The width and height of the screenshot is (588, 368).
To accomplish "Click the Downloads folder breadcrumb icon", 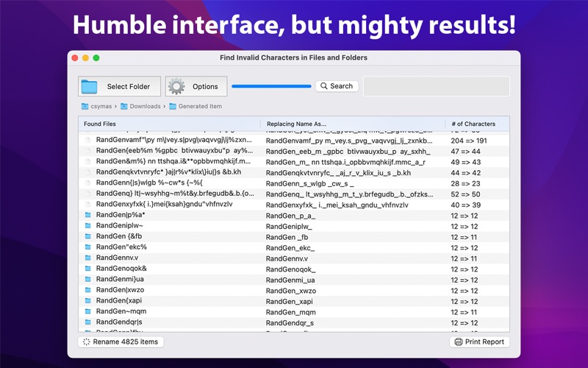I will point(123,106).
